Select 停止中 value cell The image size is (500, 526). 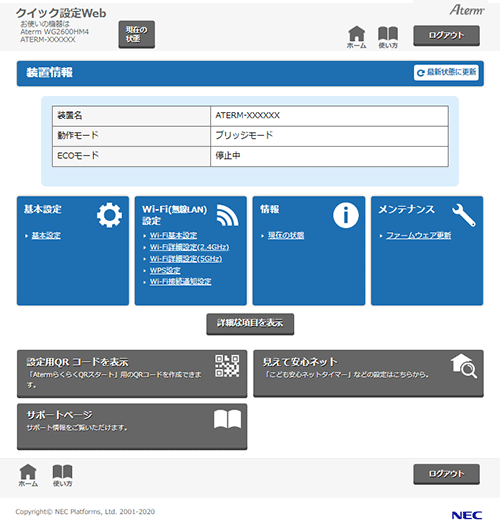pyautogui.click(x=329, y=156)
